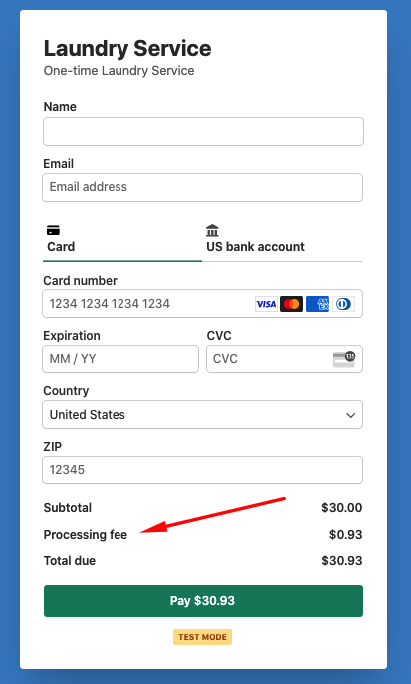The width and height of the screenshot is (411, 684).
Task: Focus the Name input field
Action: point(203,131)
